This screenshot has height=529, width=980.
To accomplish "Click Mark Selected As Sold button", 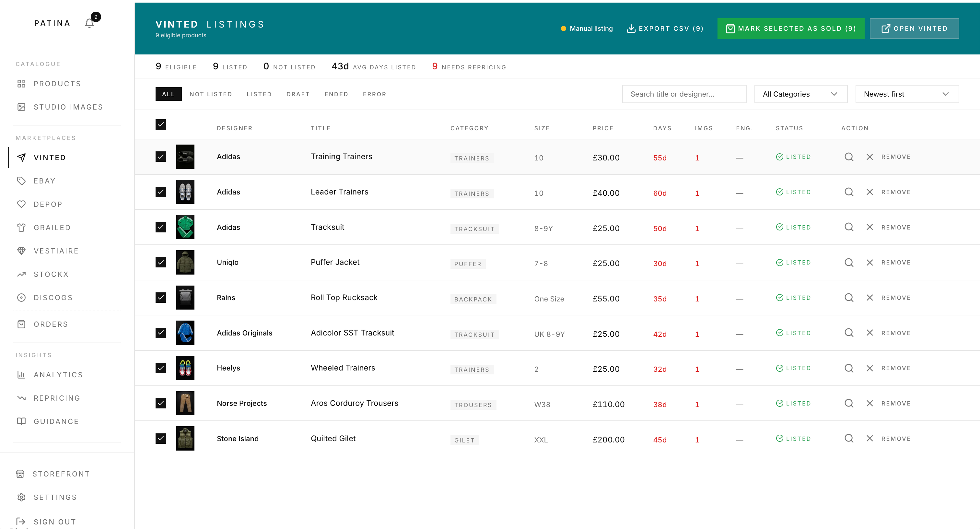I will [790, 29].
